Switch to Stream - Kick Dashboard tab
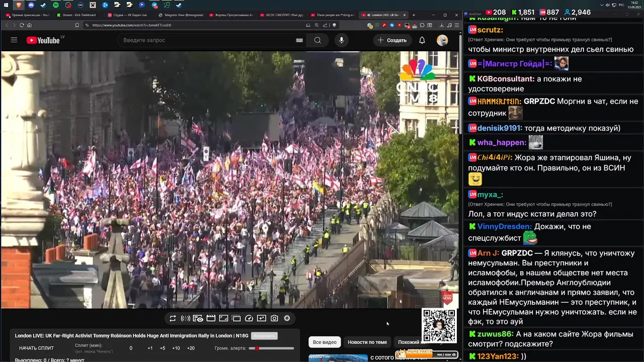 (x=79, y=15)
